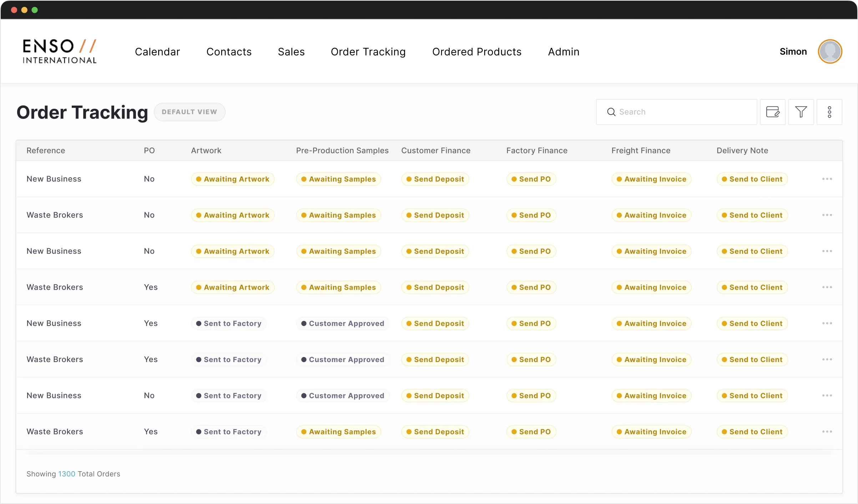Open row actions for first New Business order
The height and width of the screenshot is (504, 858).
point(827,179)
